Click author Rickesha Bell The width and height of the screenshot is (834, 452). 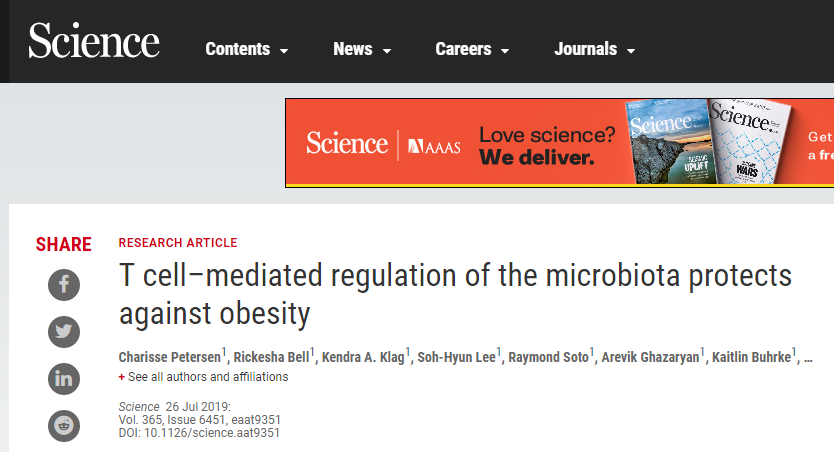[x=271, y=357]
